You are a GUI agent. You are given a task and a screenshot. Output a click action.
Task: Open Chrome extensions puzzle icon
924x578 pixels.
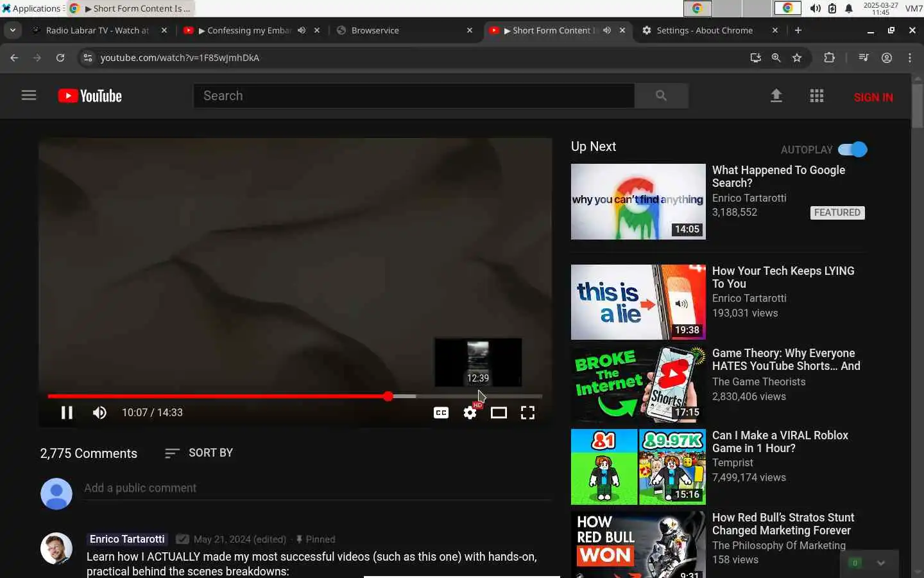pos(829,58)
